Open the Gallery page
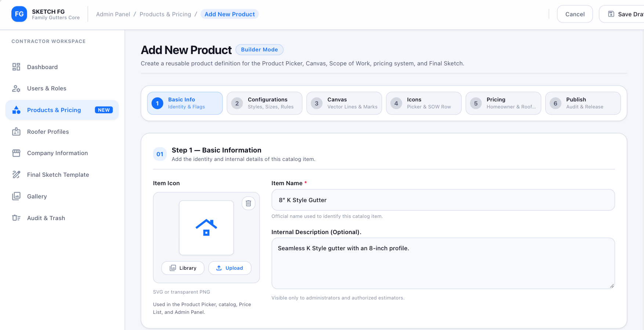The width and height of the screenshot is (644, 330). (x=62, y=196)
